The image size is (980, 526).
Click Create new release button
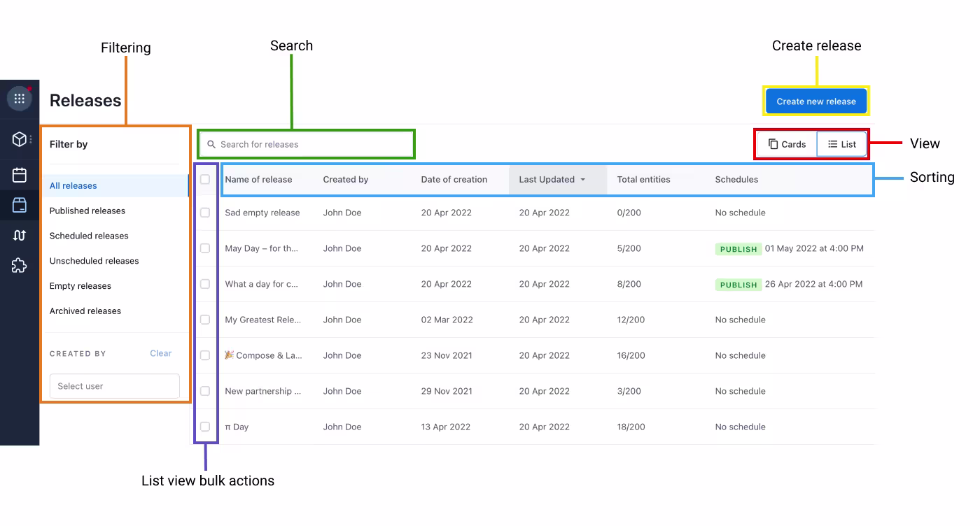[x=816, y=101]
